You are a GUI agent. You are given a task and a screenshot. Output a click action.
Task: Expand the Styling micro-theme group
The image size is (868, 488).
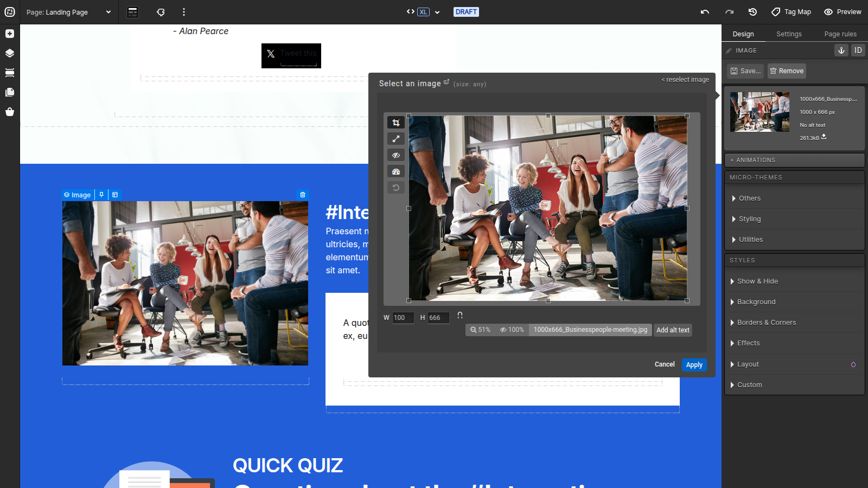794,219
